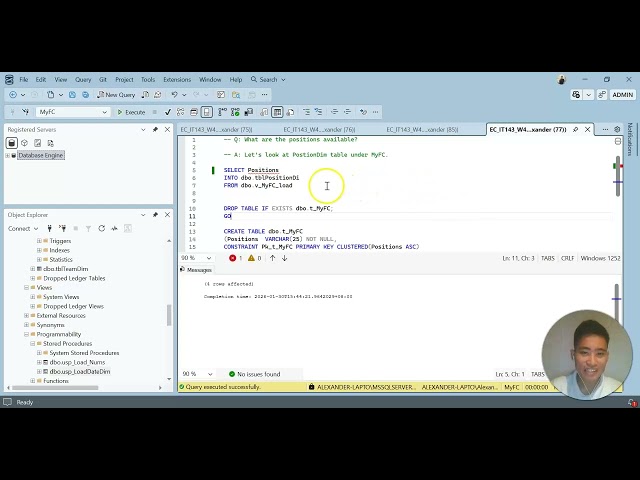This screenshot has height=480, width=640.
Task: Expand the Functions folder node
Action: point(33,381)
